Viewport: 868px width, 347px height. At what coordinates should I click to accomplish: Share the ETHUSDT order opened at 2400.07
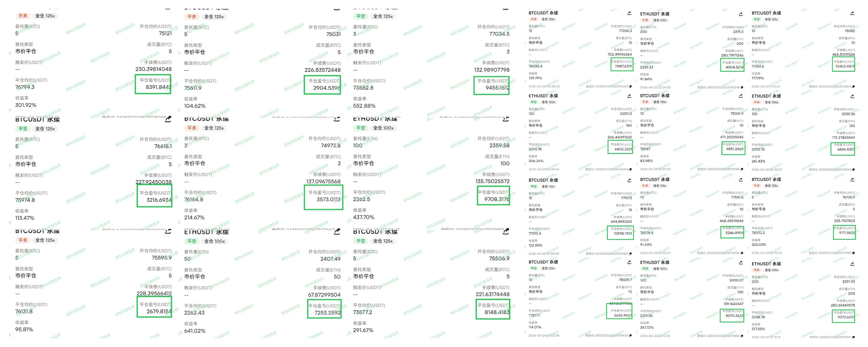(x=741, y=263)
